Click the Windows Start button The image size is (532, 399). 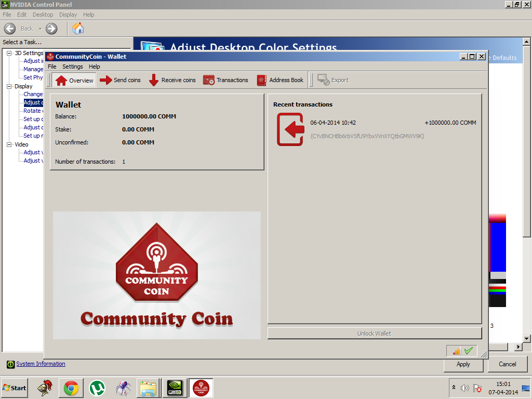[x=15, y=388]
